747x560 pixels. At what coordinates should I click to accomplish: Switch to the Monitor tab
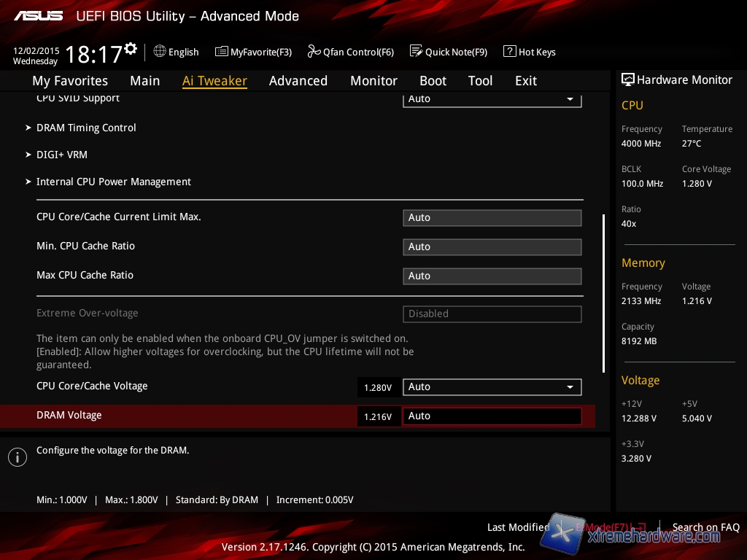click(373, 81)
